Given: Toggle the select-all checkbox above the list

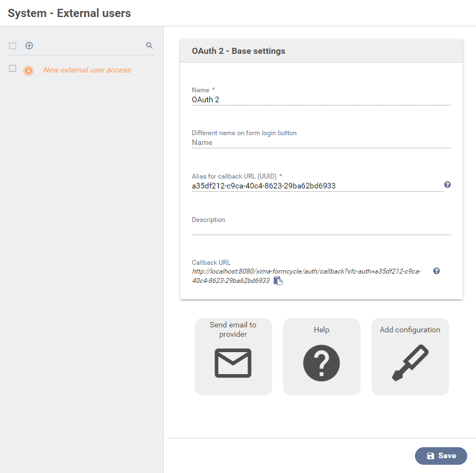Looking at the screenshot, I should [x=13, y=46].
